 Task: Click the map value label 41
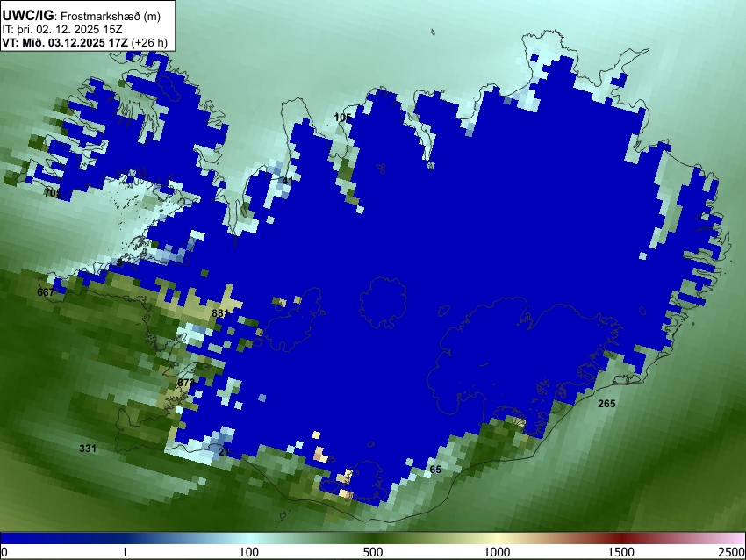287,181
